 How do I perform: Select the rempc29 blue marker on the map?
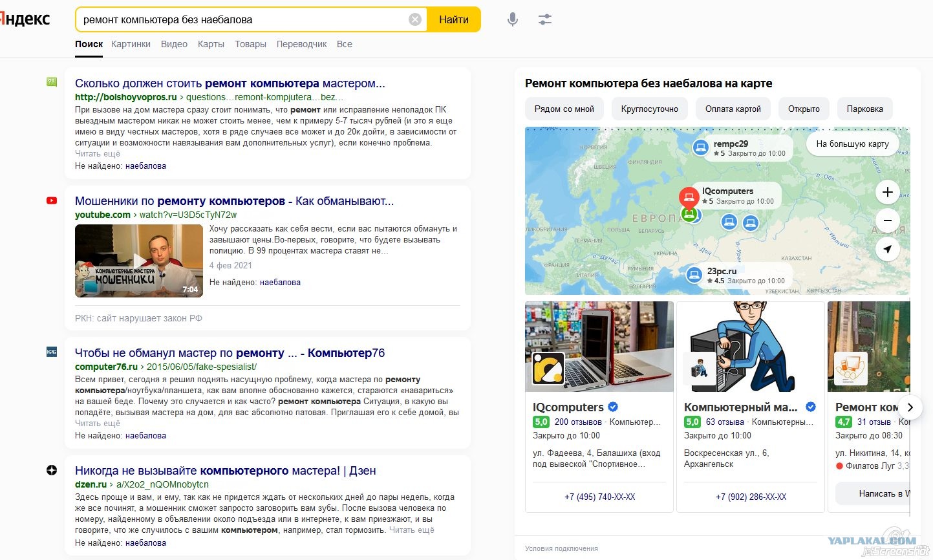[x=700, y=147]
